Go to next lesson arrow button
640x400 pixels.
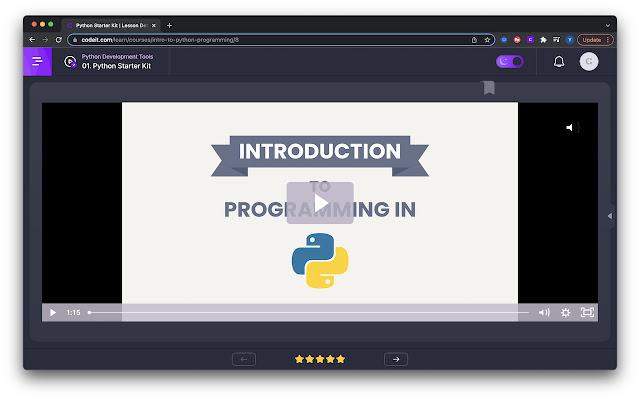396,359
